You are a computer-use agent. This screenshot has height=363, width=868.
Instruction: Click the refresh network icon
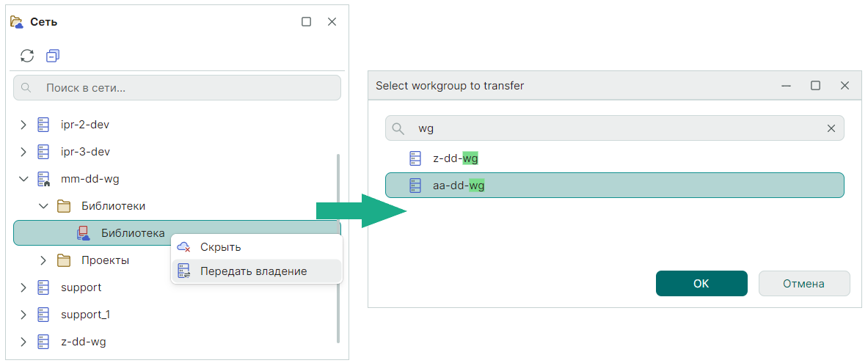27,56
